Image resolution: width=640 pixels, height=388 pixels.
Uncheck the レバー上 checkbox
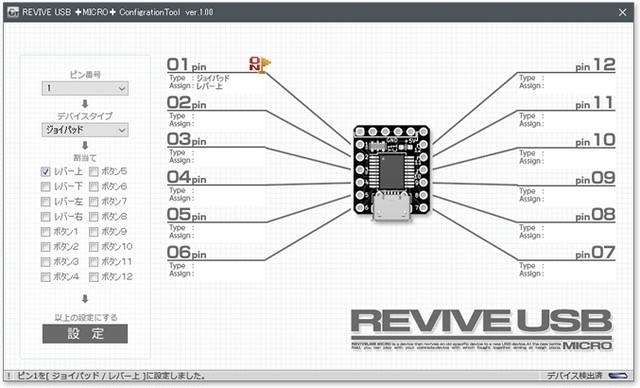point(45,172)
